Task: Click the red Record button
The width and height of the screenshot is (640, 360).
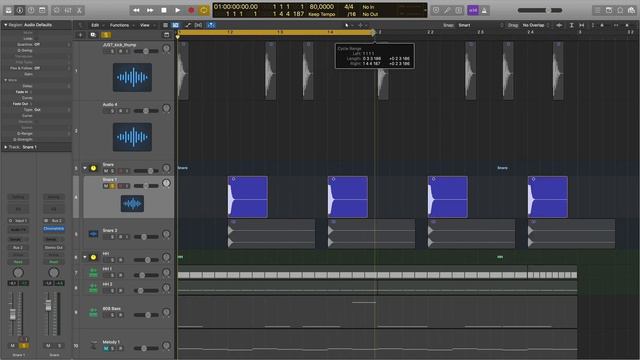Action: tap(191, 10)
